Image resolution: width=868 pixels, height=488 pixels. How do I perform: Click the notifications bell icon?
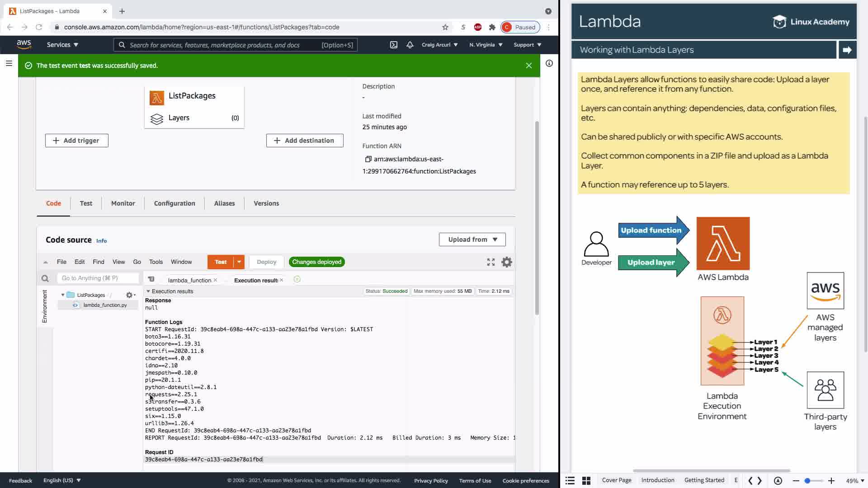point(410,45)
